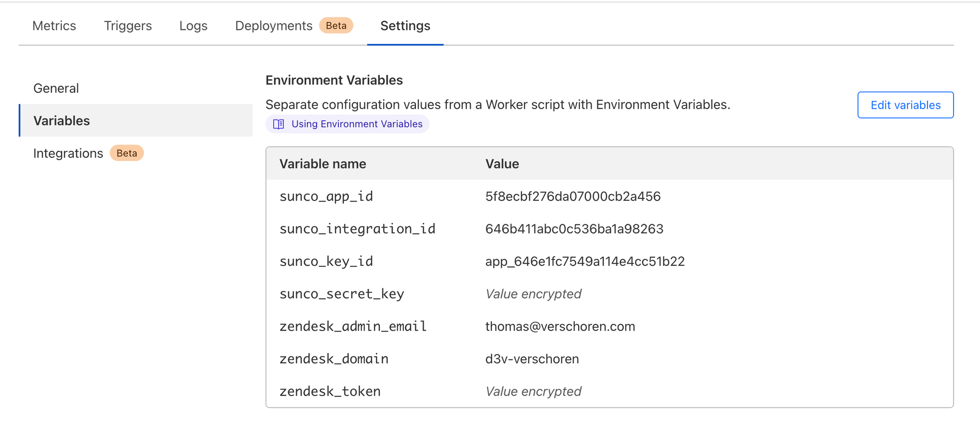Click the Beta badge beside Integrations

[x=126, y=153]
